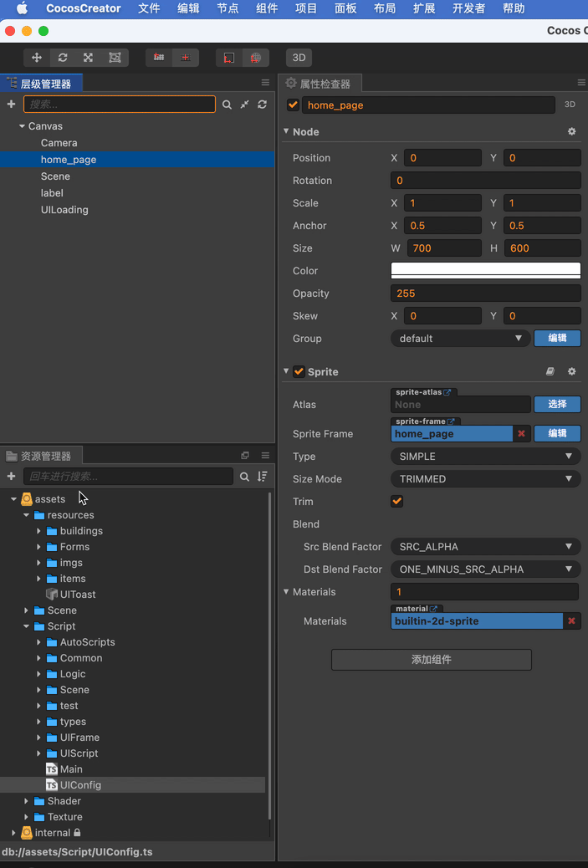Uncheck the Trim checkbox

397,502
